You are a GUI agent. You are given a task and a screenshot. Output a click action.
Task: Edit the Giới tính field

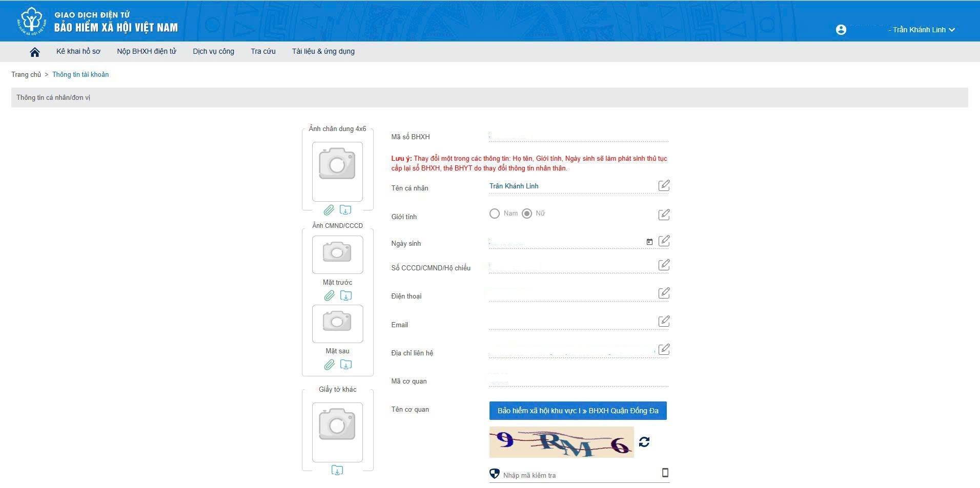point(664,215)
